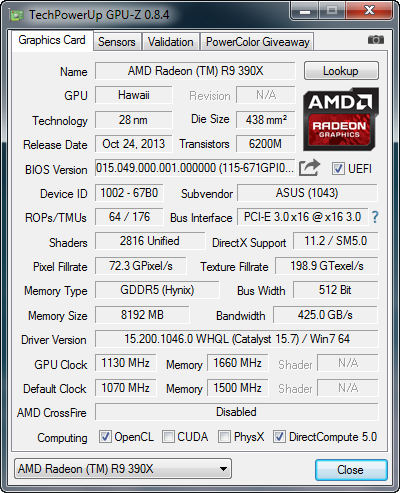Viewport: 400px width, 493px height.
Task: Toggle the PhysX checkbox
Action: click(224, 437)
